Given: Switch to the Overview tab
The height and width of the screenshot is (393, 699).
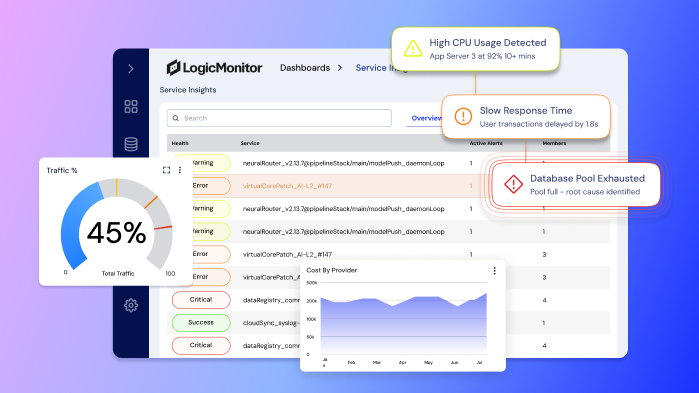Looking at the screenshot, I should pos(426,118).
